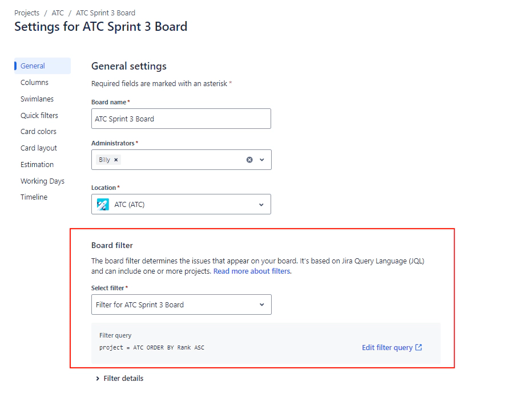Open the Administrators selector dropdown arrow
Viewport: 532px width, 398px height.
click(x=261, y=160)
